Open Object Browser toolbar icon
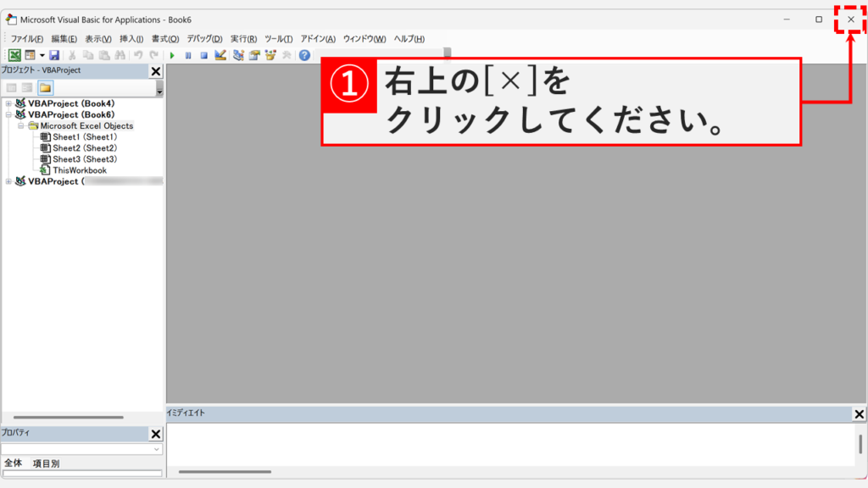 pyautogui.click(x=270, y=55)
